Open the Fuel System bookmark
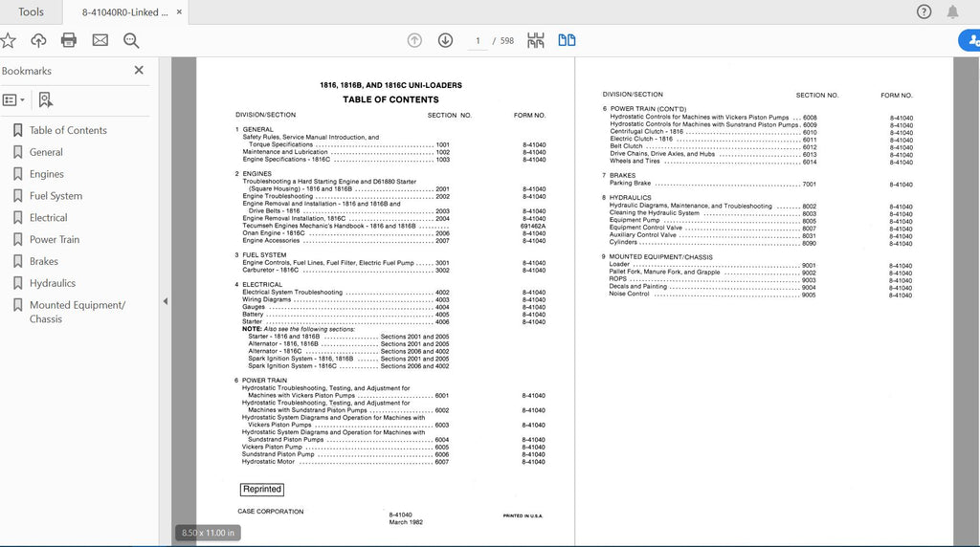The image size is (980, 547). (x=56, y=195)
